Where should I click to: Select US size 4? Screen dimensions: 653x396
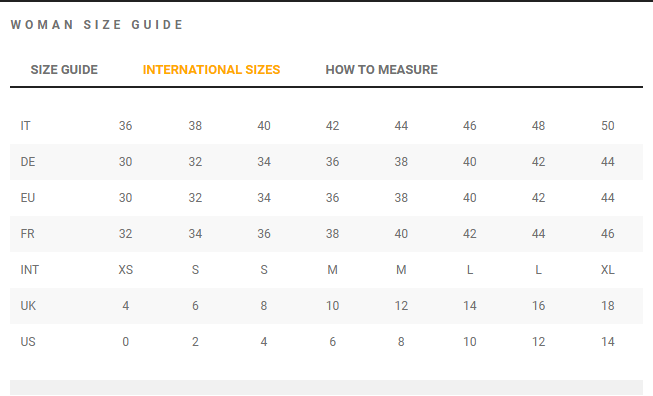click(x=264, y=342)
